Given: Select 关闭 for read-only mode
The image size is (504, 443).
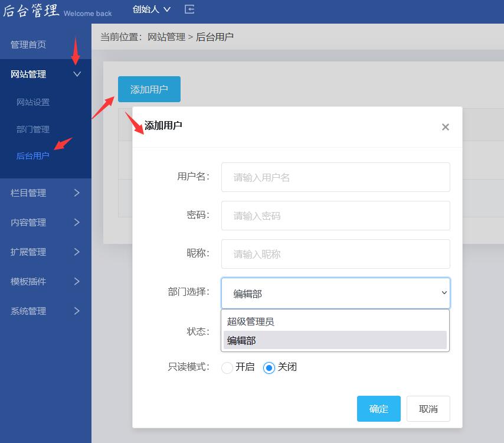Looking at the screenshot, I should pyautogui.click(x=269, y=368).
